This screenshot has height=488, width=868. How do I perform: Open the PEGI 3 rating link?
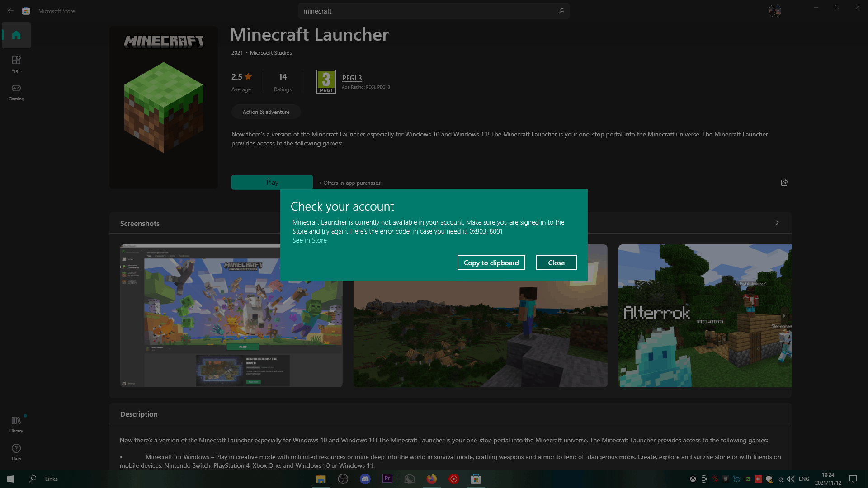[x=352, y=78]
